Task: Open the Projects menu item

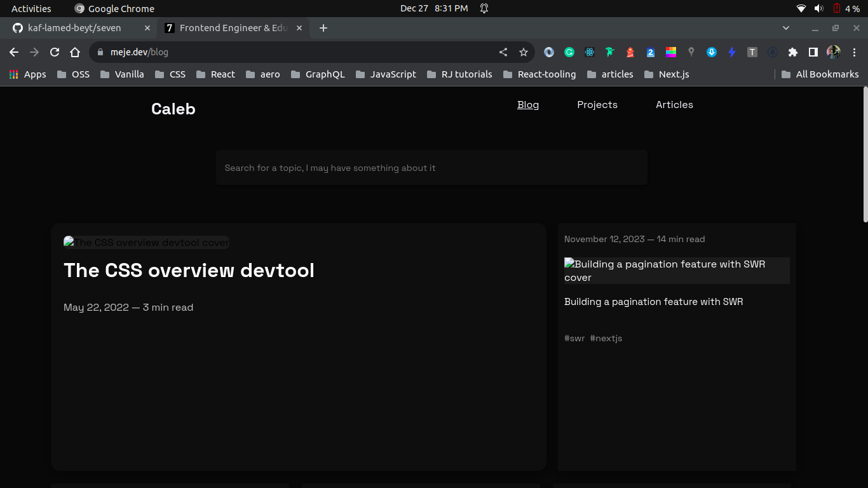Action: coord(597,104)
